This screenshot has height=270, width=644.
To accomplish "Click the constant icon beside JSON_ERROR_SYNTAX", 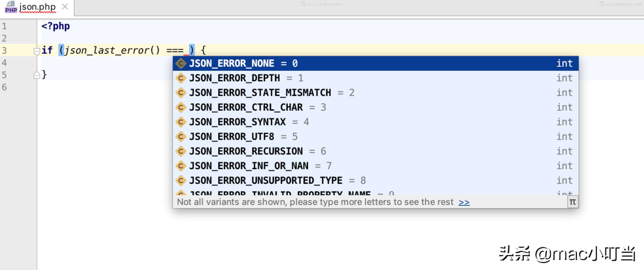I will [181, 122].
